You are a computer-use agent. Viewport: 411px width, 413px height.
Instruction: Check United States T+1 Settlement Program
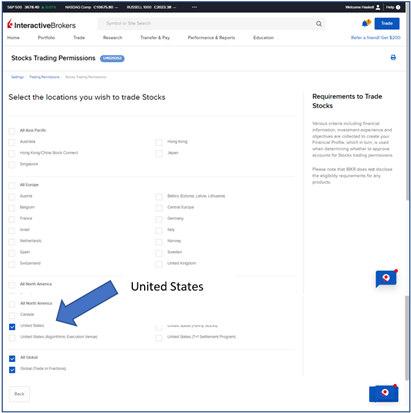pyautogui.click(x=159, y=338)
